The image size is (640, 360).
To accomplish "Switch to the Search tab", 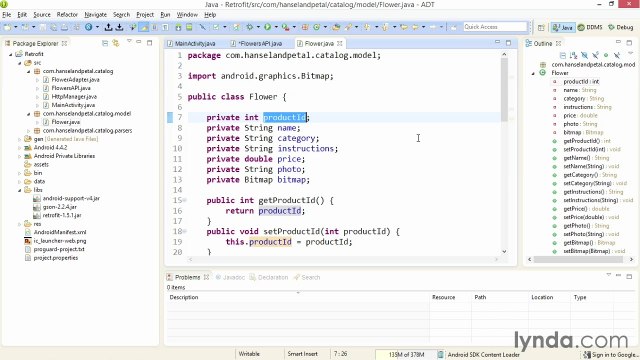I will [x=307, y=278].
